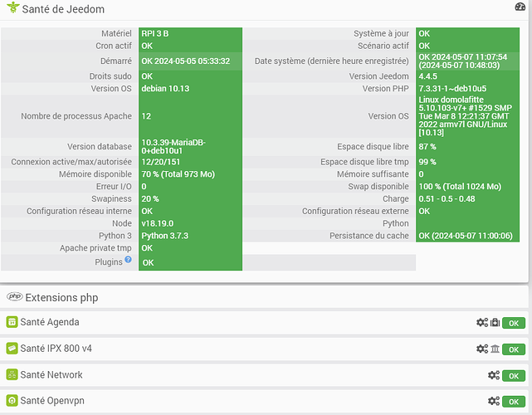
Task: Expand the Santé Openvpn panel
Action: [54, 402]
